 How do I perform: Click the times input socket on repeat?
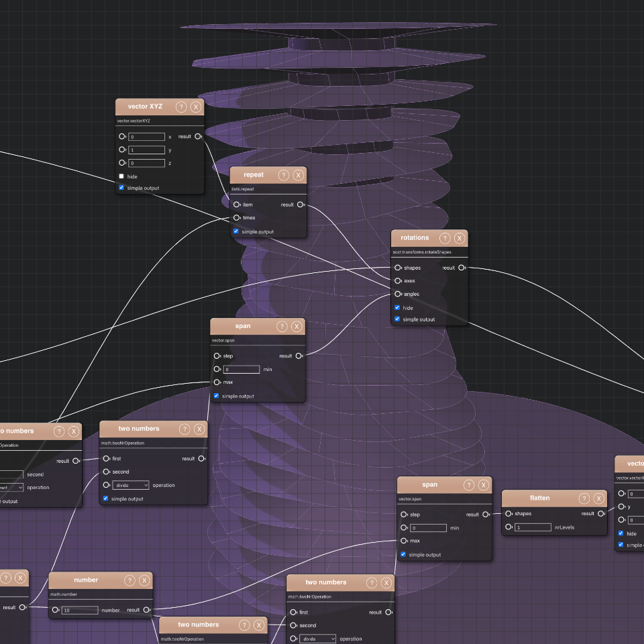237,217
